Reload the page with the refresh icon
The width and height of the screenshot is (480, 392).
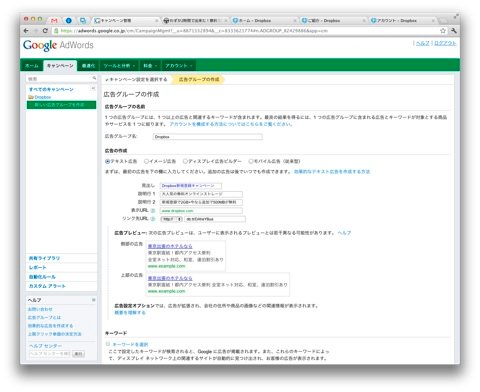coord(45,31)
